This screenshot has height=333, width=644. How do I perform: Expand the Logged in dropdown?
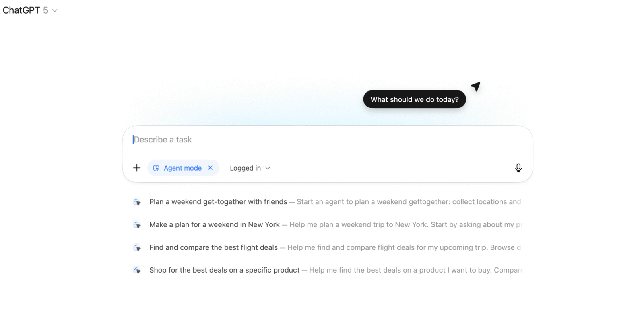point(246,168)
